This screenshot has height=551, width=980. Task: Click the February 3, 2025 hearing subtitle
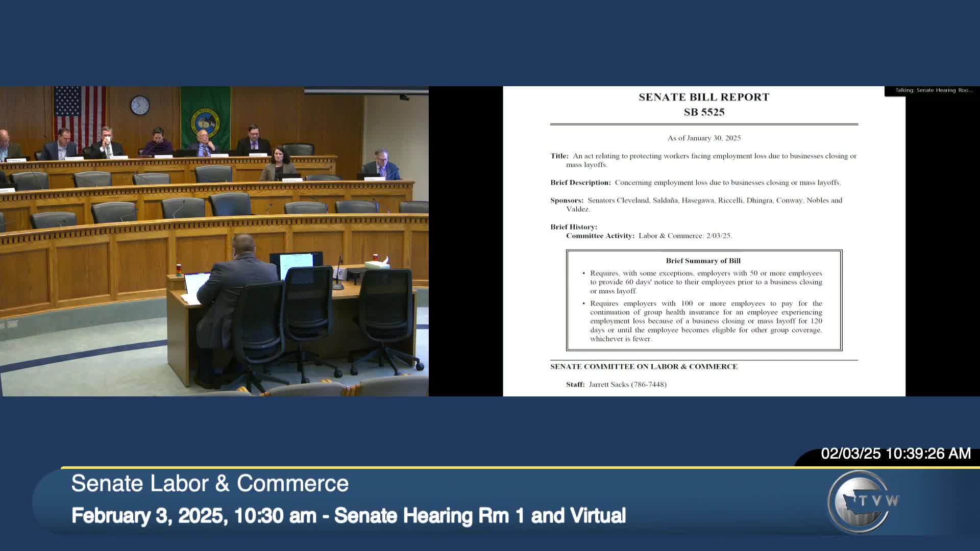click(x=348, y=515)
